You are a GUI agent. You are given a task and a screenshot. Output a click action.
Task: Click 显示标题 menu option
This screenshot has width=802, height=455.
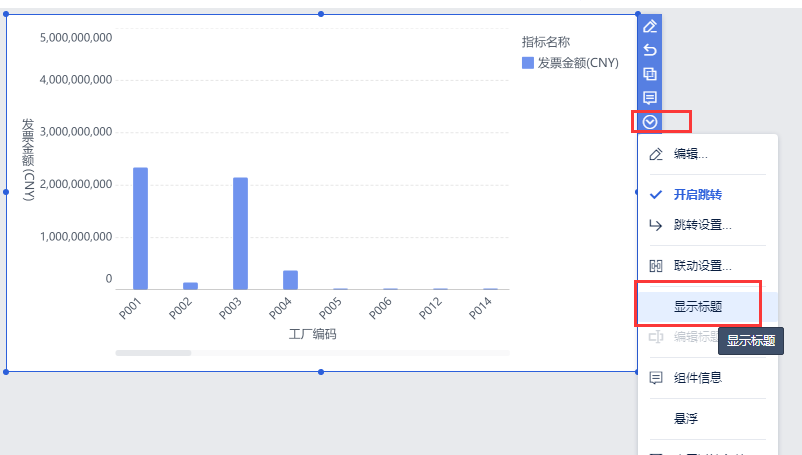click(x=698, y=306)
